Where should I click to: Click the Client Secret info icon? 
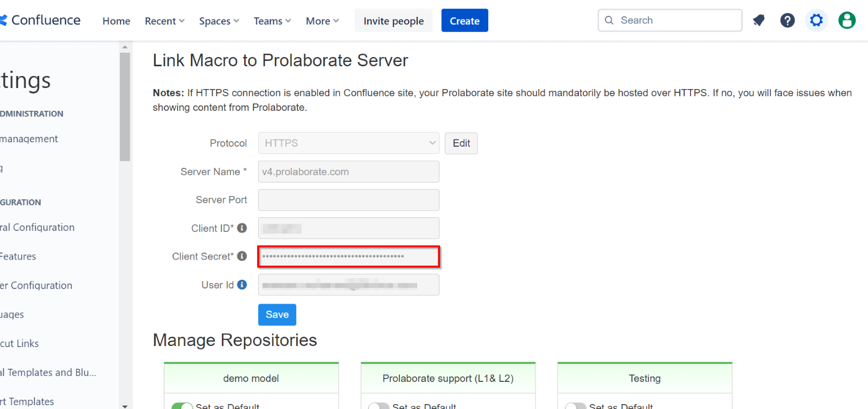pos(242,256)
